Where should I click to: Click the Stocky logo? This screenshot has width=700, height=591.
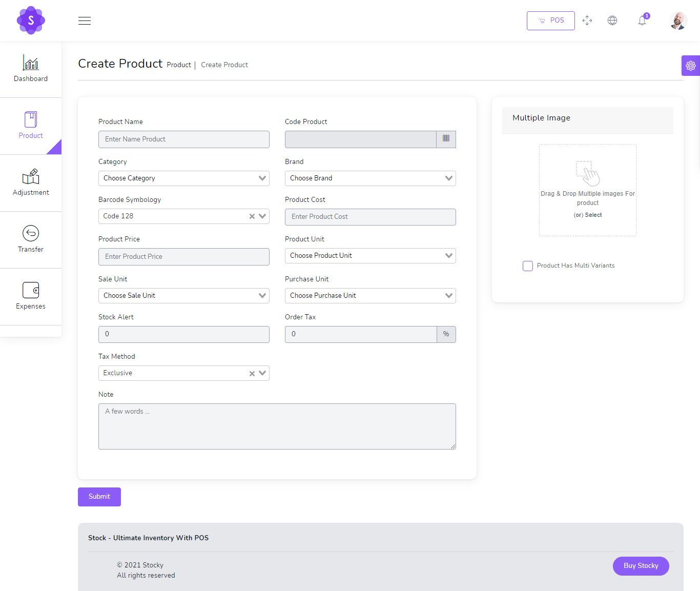31,21
